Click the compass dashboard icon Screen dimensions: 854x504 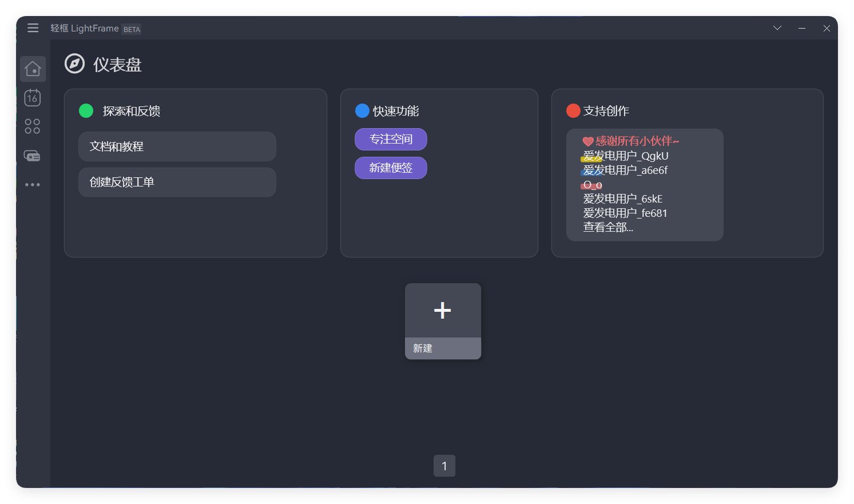(x=74, y=64)
